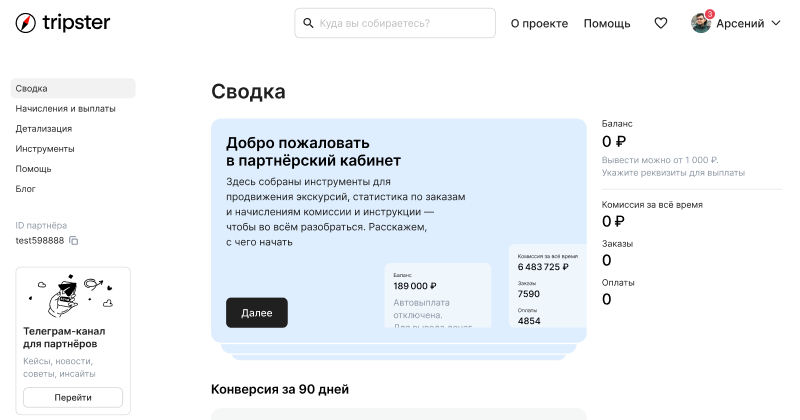Click the search magnifier icon

pyautogui.click(x=307, y=23)
